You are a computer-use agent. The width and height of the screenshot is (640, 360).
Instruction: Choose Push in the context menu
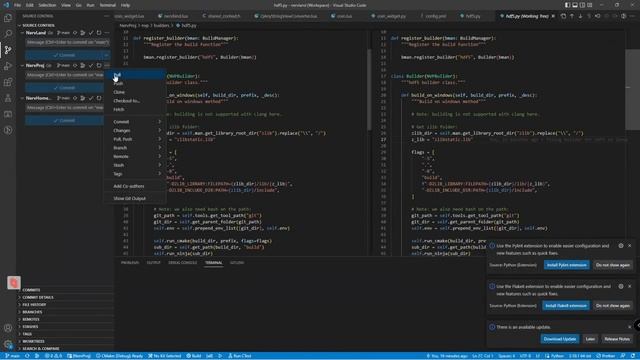[x=135, y=83]
